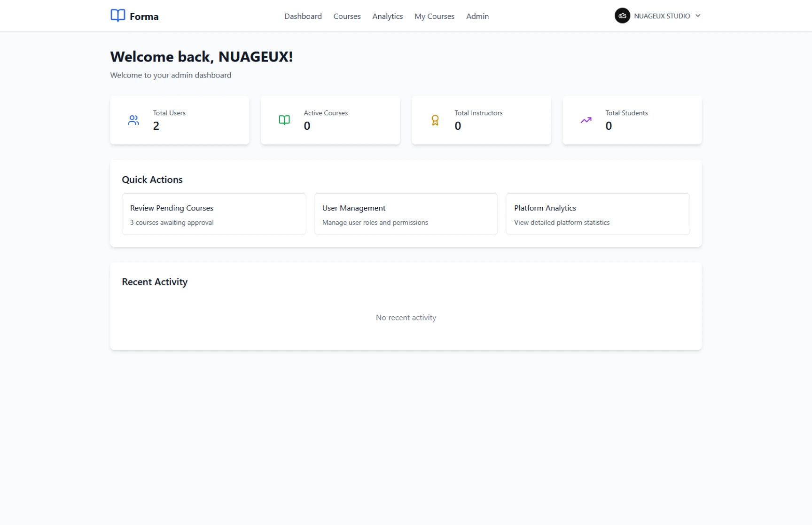
Task: Open Review Pending Courses quick action
Action: (214, 214)
